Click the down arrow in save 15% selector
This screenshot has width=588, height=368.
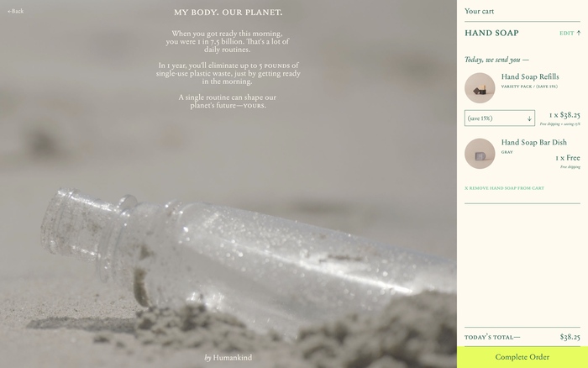click(529, 118)
